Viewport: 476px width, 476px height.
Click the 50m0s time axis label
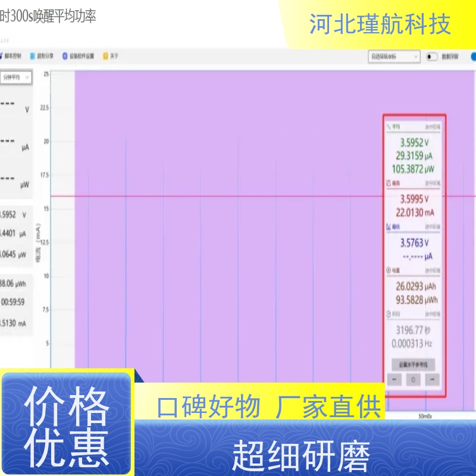(425, 416)
